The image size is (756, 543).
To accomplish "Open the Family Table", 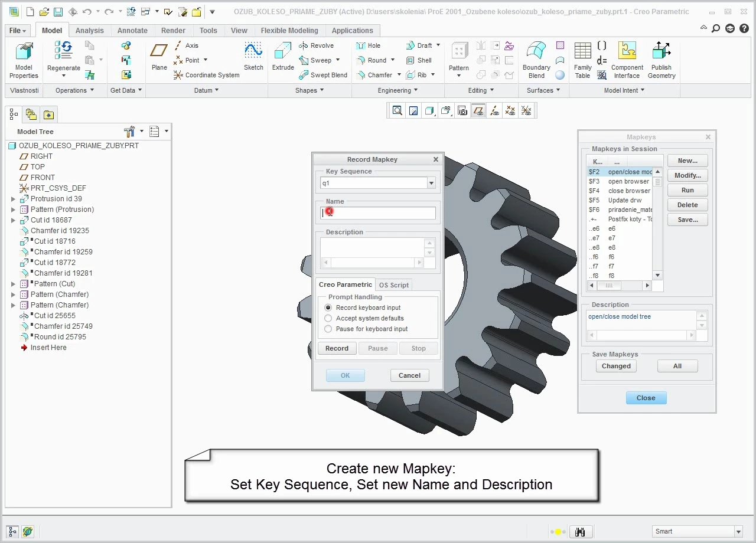I will click(582, 60).
